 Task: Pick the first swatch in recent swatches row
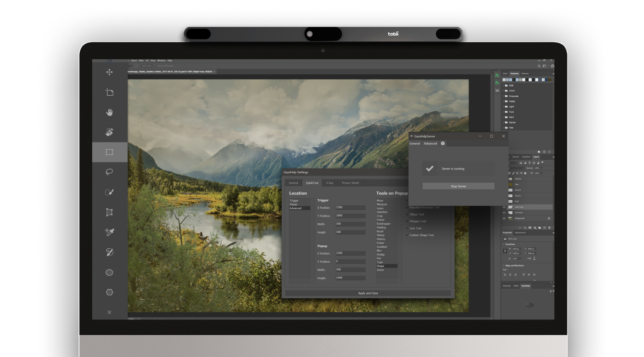coord(504,80)
